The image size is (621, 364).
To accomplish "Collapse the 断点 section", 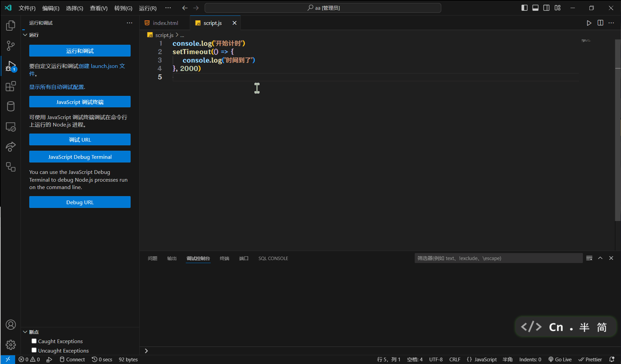I will (x=25, y=332).
